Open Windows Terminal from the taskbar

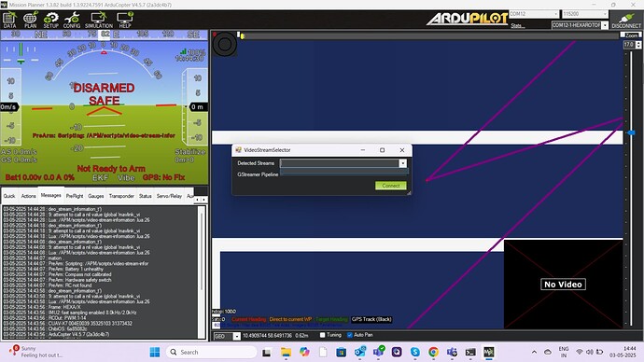[470, 352]
